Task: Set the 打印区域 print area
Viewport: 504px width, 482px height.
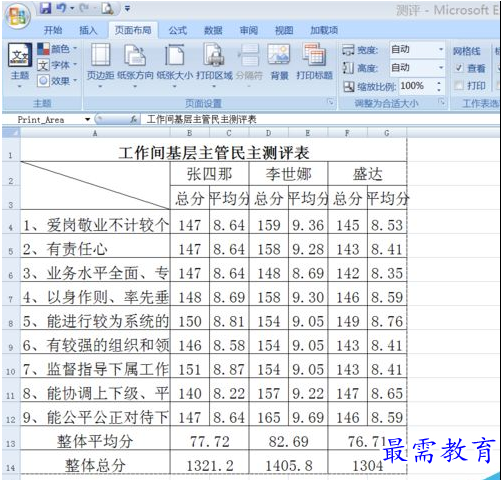Action: point(214,65)
